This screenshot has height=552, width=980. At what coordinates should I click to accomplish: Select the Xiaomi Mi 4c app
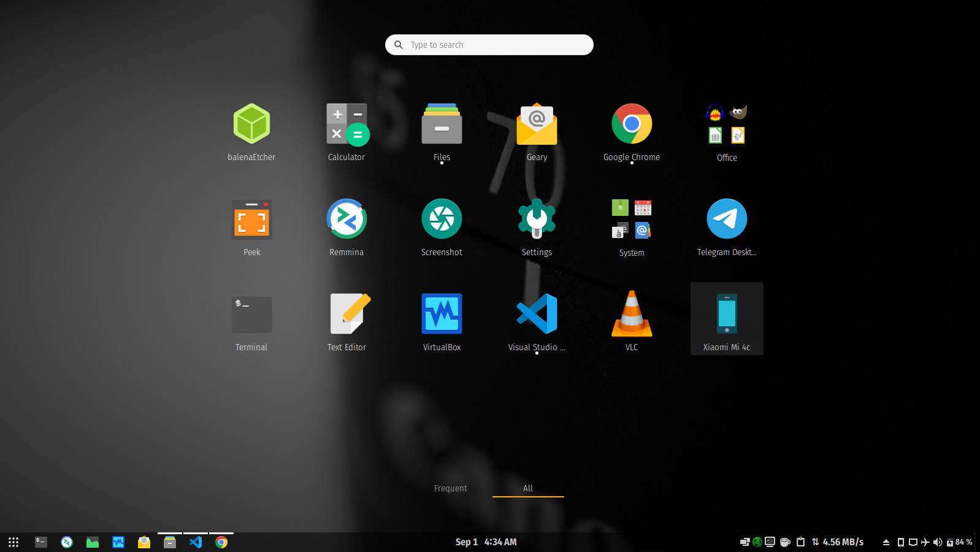(x=727, y=319)
